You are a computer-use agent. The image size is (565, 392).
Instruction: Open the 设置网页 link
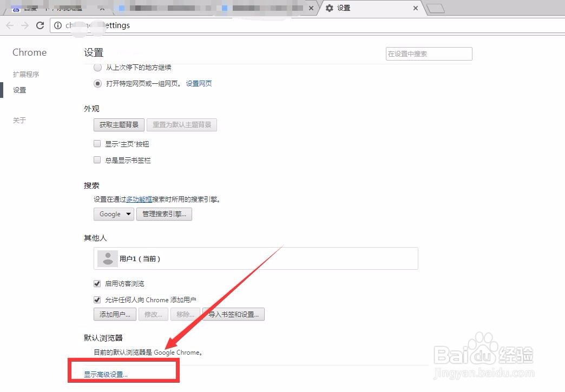[x=199, y=83]
